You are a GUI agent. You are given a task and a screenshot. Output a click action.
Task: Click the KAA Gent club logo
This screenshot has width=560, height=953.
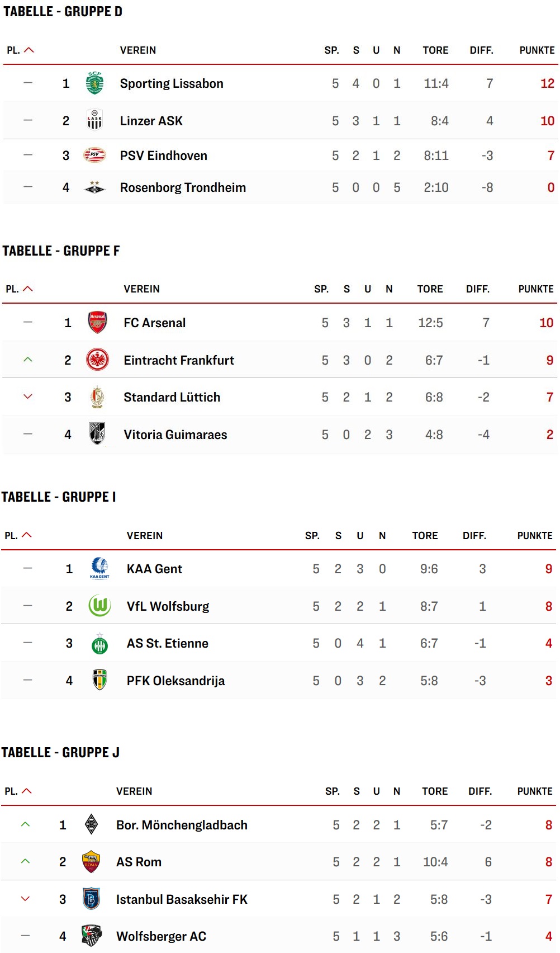pos(100,568)
